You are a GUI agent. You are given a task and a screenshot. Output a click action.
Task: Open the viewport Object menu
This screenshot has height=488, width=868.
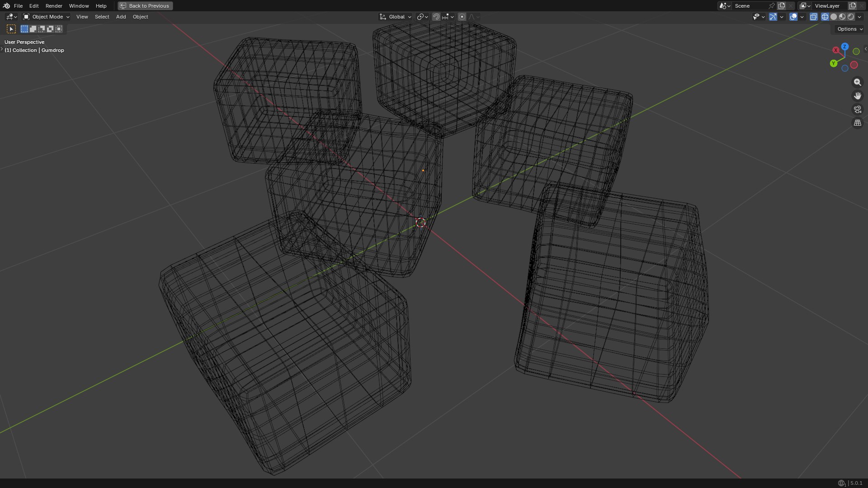[140, 17]
